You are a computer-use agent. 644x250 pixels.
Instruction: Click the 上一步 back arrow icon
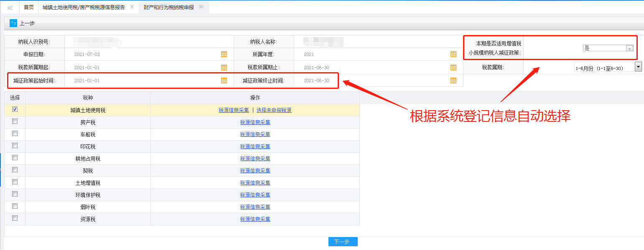[x=13, y=23]
